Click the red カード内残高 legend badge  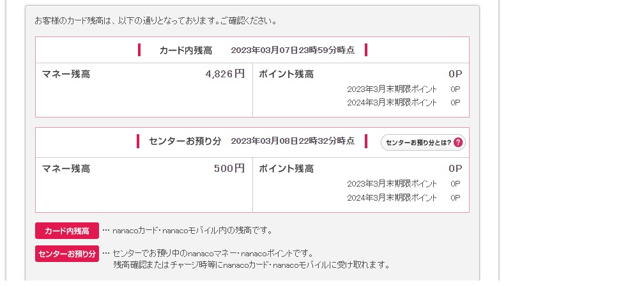click(67, 231)
